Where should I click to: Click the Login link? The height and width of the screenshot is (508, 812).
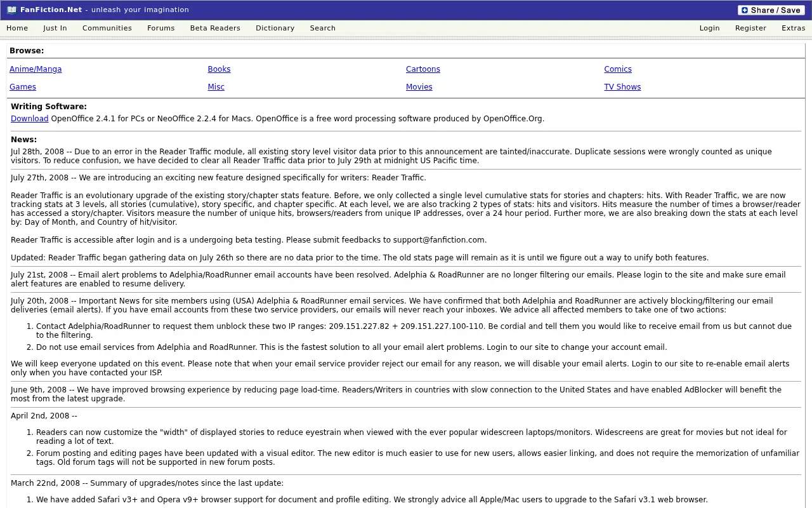tap(709, 28)
